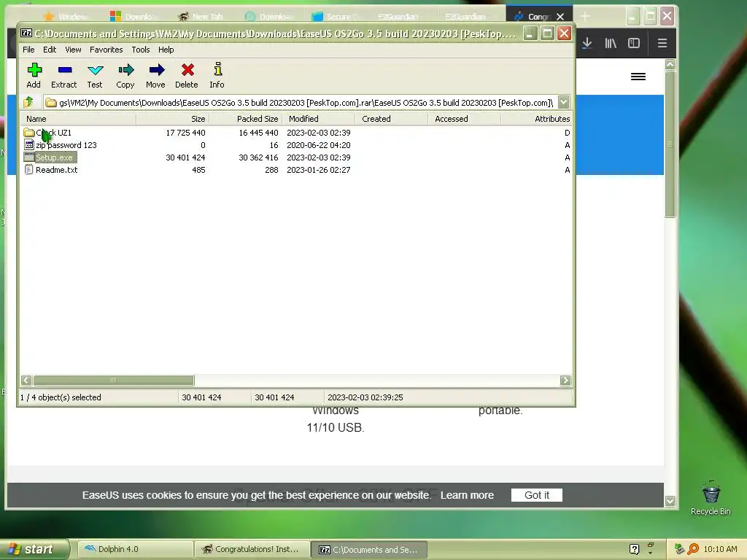Sort by the Name column header

[x=78, y=119]
